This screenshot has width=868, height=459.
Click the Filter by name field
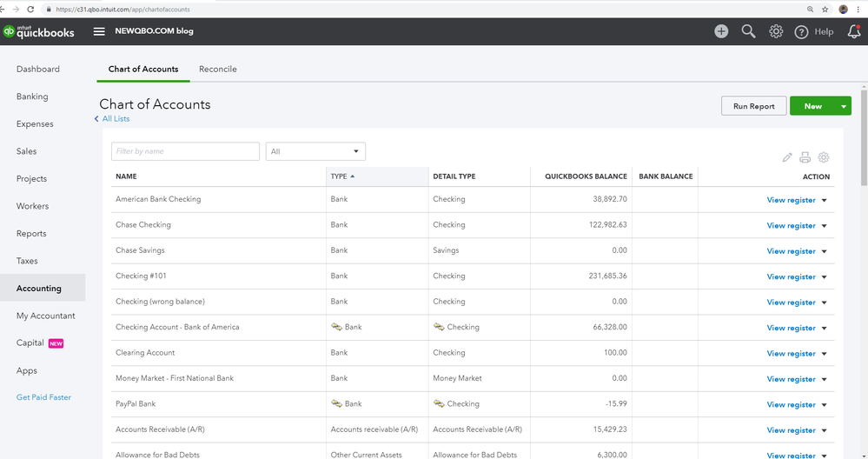(x=185, y=151)
